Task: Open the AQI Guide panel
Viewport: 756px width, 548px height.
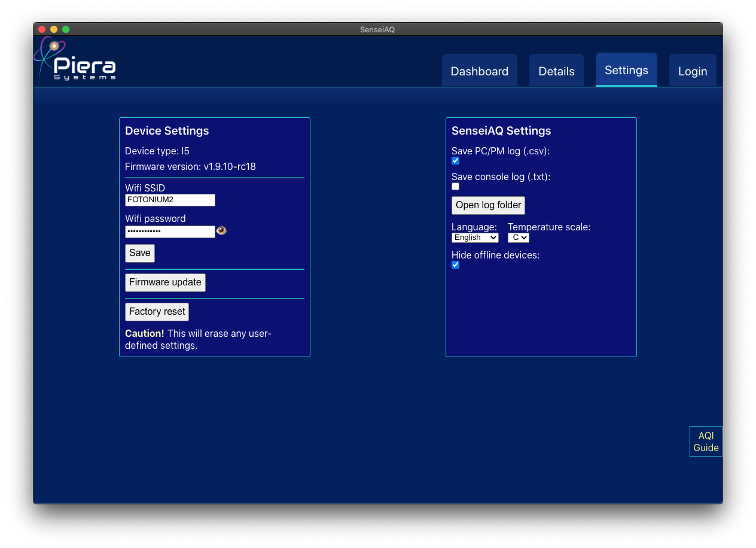Action: pos(706,442)
